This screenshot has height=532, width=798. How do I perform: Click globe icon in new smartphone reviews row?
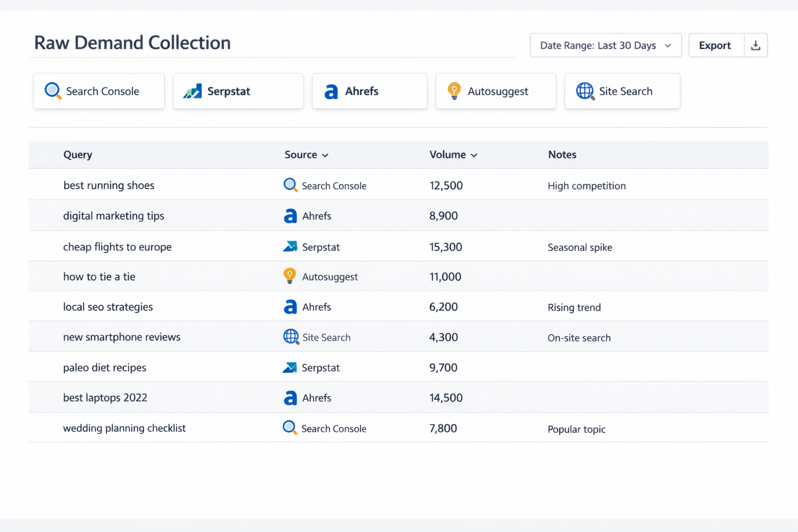290,337
